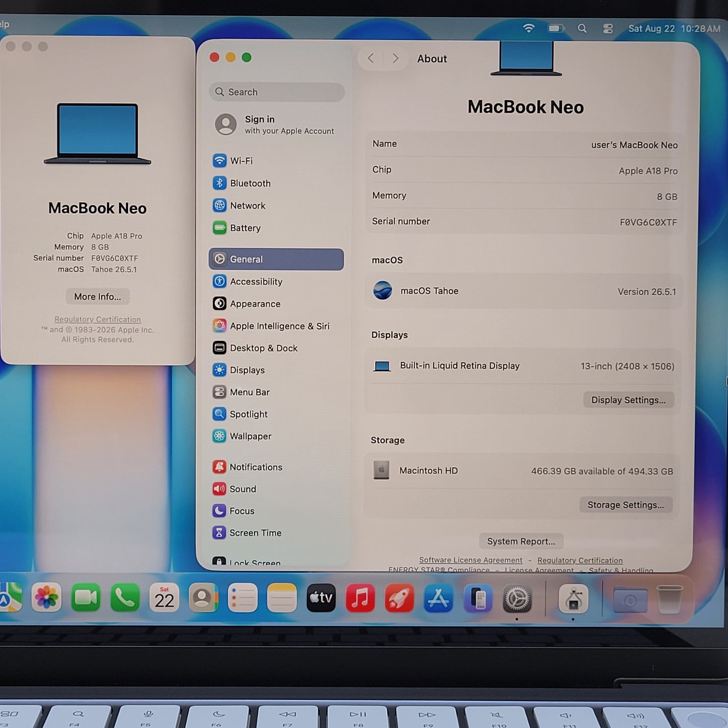The height and width of the screenshot is (728, 728).
Task: Click the Search field in sidebar
Action: pos(277,92)
